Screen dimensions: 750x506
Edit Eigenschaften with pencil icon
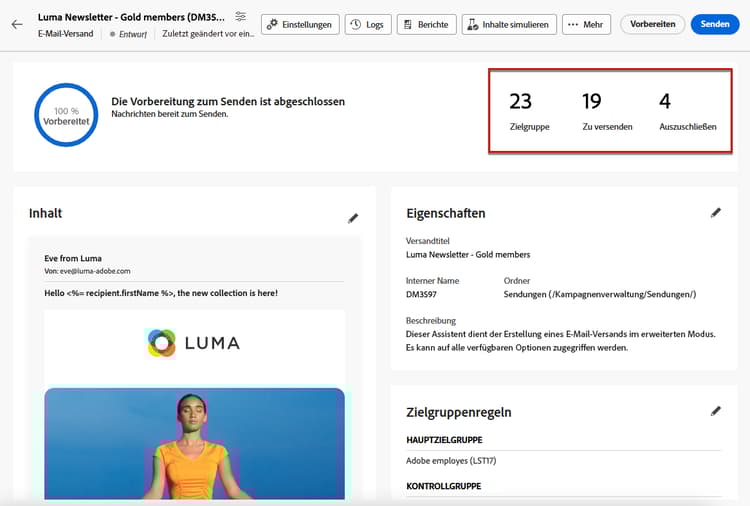pos(716,213)
